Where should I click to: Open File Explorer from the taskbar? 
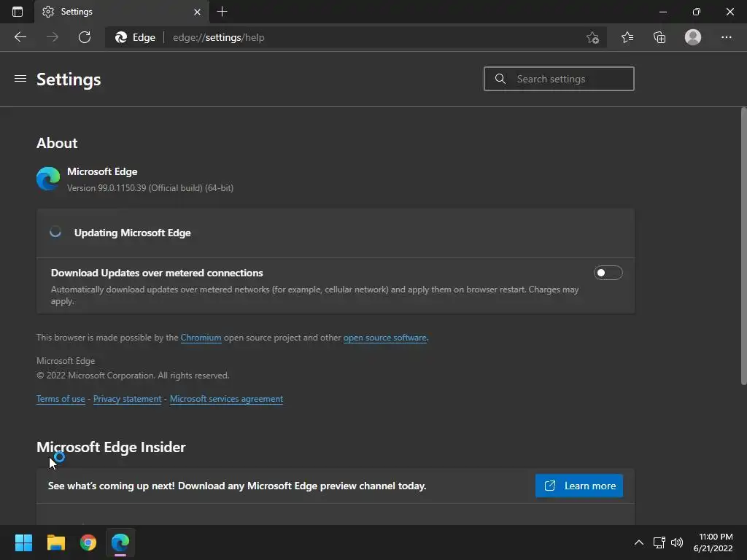(55, 542)
